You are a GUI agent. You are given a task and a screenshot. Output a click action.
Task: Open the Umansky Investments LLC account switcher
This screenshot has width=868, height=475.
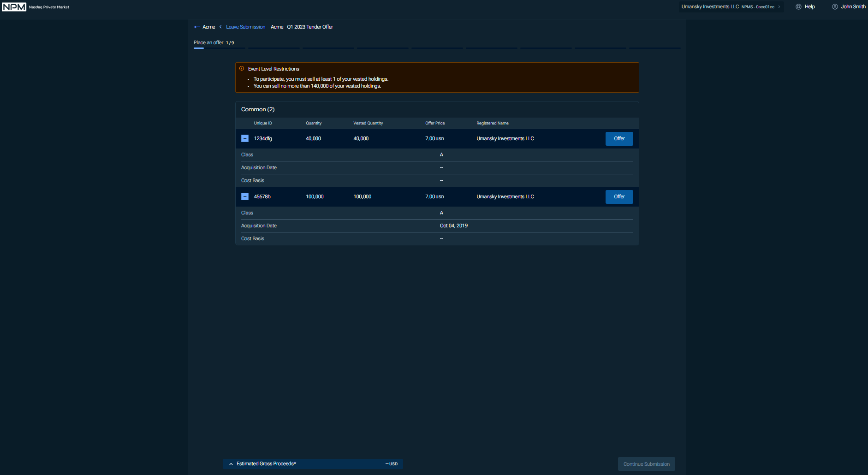coord(731,7)
